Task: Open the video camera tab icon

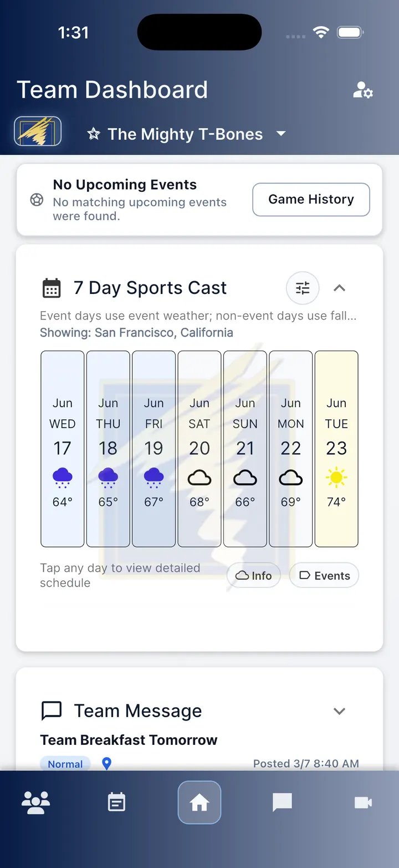Action: 363,803
